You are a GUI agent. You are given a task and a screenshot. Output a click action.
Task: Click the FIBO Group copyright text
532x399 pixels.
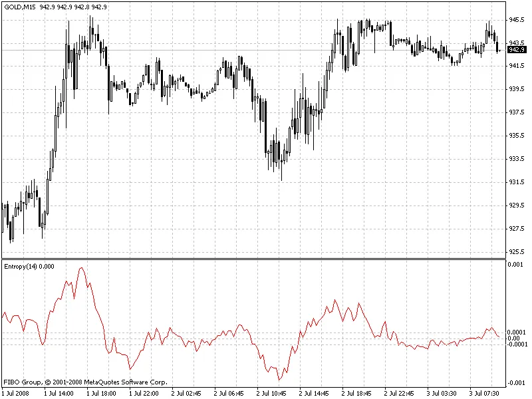point(85,382)
